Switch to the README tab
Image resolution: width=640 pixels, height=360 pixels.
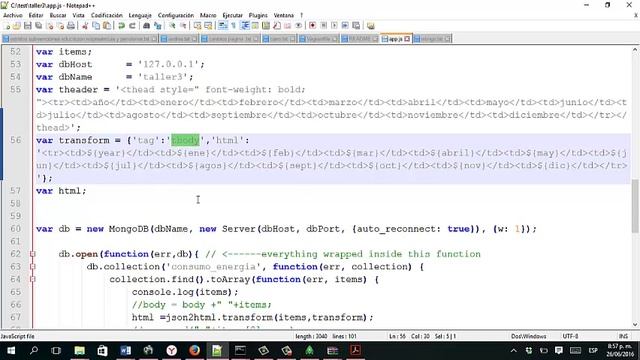pos(359,39)
